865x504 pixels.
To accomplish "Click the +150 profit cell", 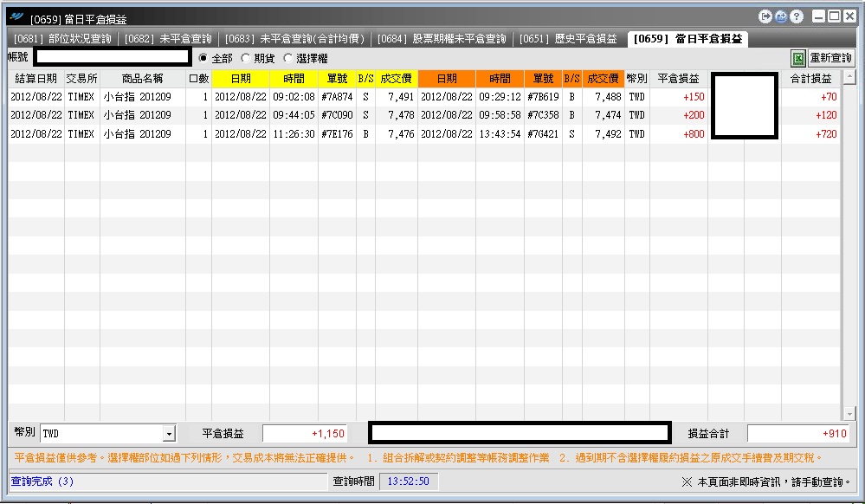I will 679,97.
